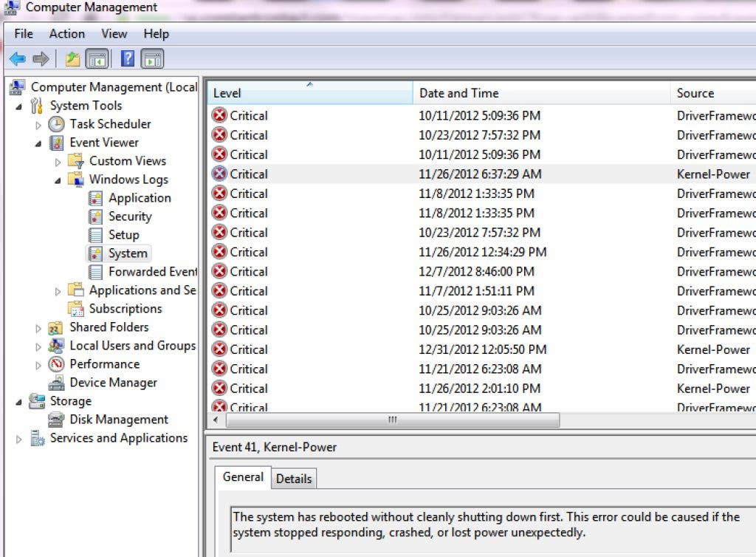This screenshot has width=756, height=557.
Task: Click the Task Scheduler clock icon
Action: point(56,124)
